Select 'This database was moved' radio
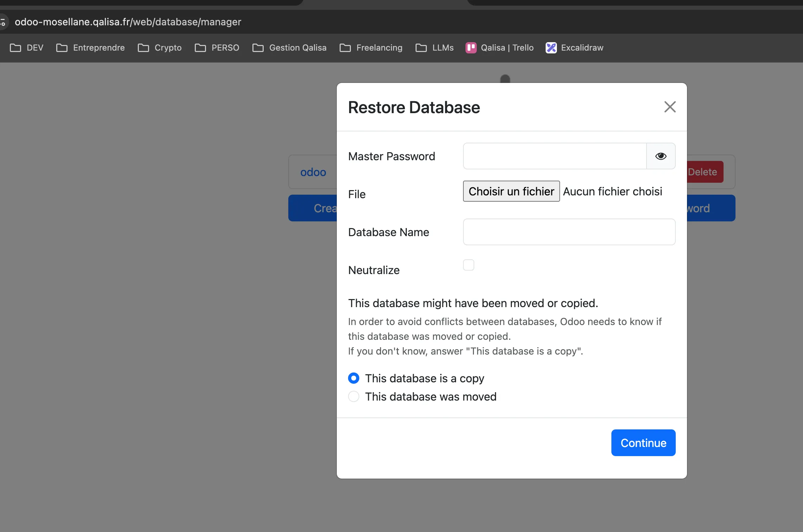803x532 pixels. [354, 396]
